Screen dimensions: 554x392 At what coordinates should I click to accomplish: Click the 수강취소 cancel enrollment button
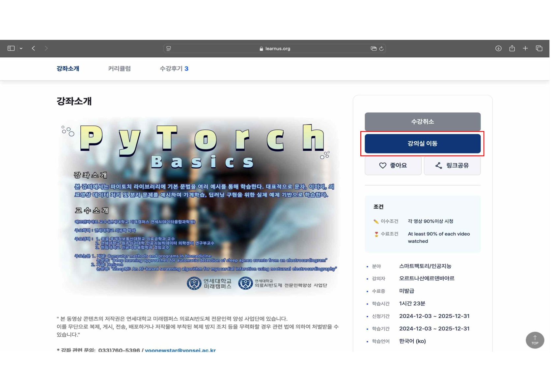click(x=423, y=121)
